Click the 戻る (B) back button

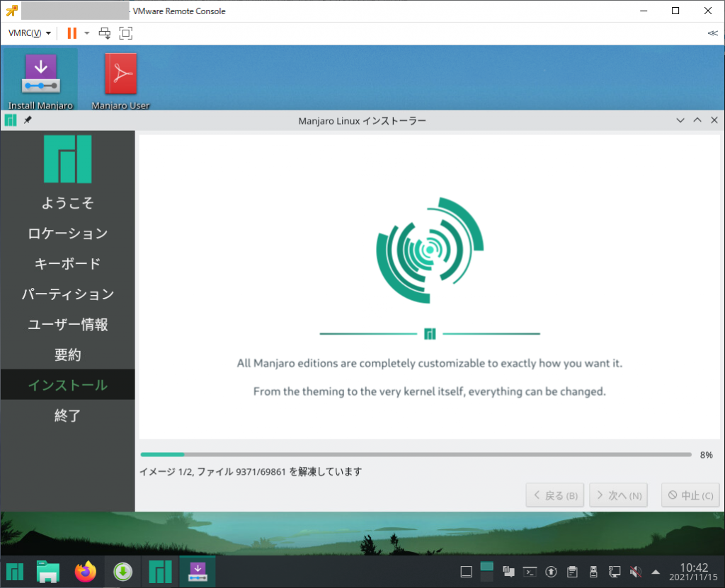coord(555,495)
